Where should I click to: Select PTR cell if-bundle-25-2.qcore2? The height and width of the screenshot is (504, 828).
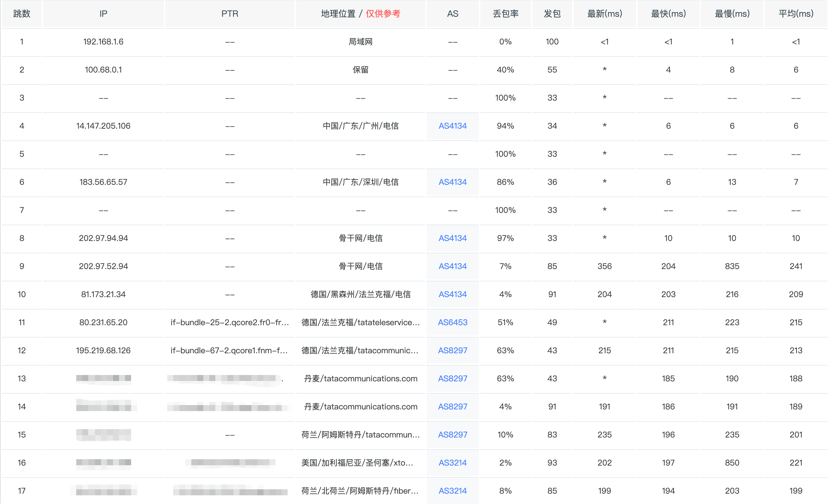coord(230,322)
